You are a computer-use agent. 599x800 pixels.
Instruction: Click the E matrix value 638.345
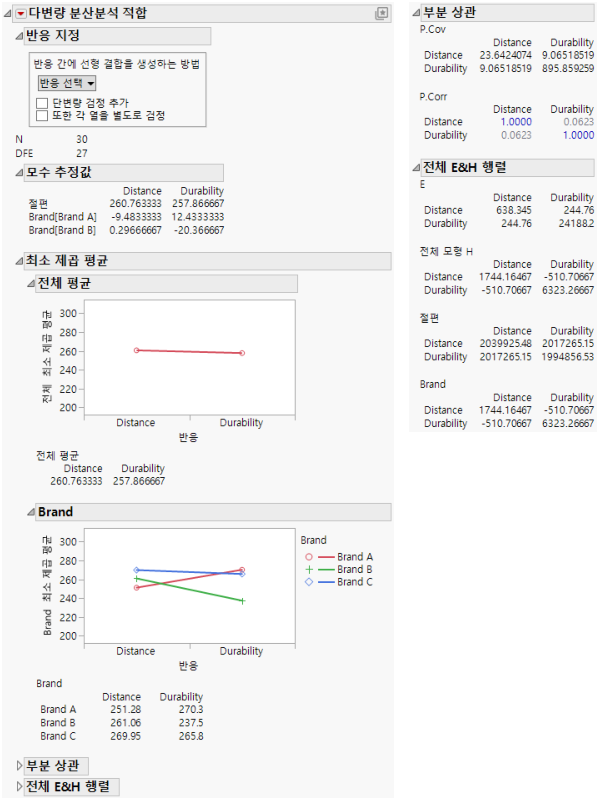coord(514,210)
